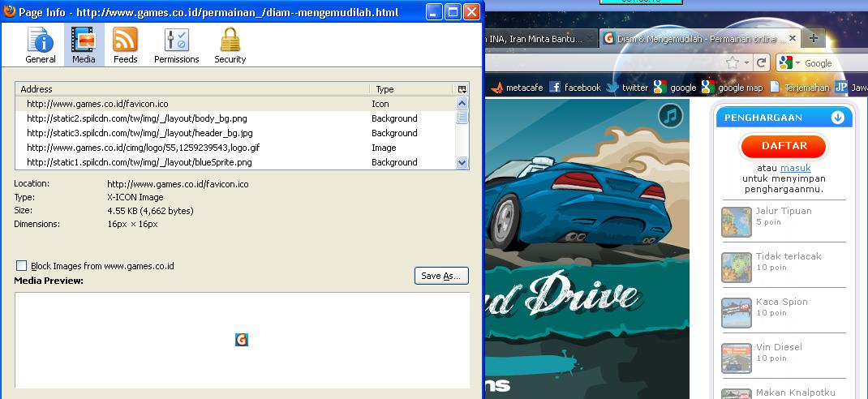Open the twitter bookmark

pyautogui.click(x=627, y=88)
